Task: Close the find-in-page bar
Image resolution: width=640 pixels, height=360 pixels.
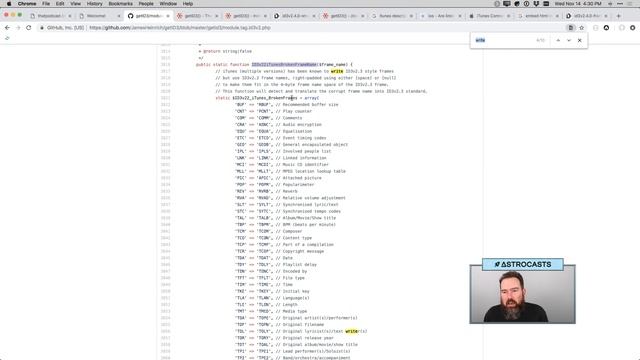Action: coord(580,40)
